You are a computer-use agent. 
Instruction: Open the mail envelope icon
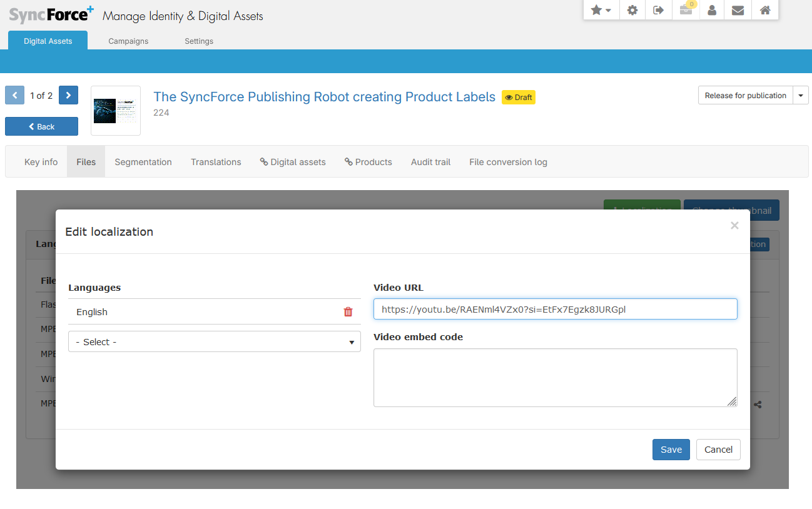pos(738,10)
